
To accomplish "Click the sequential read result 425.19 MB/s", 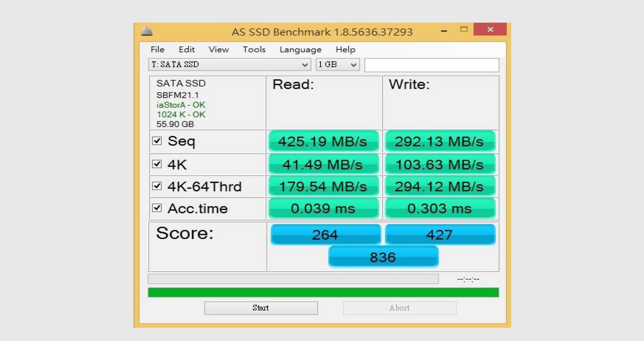I will coord(323,141).
